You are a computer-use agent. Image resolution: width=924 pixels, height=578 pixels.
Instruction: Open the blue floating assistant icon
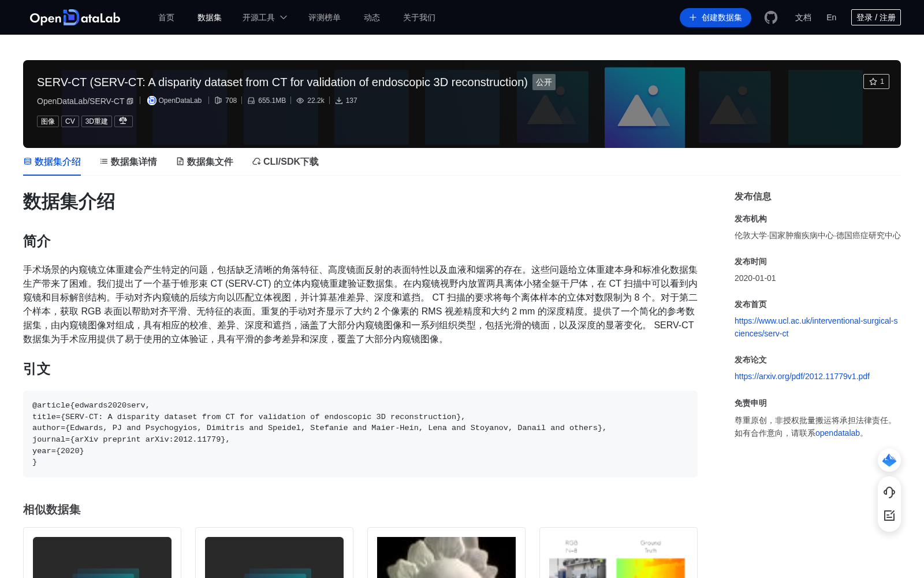(x=889, y=460)
